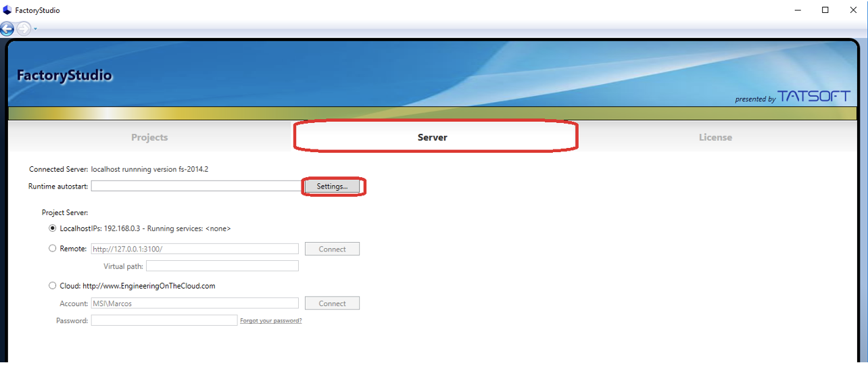Click the Virtual path field
The image size is (868, 365).
[x=222, y=266]
